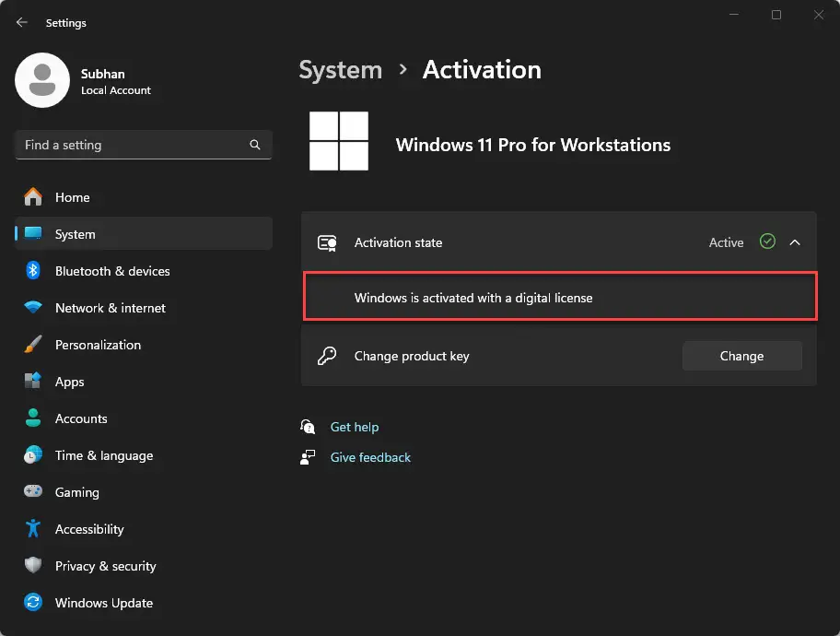
Task: Click the Subhan account profile picture
Action: (x=41, y=80)
